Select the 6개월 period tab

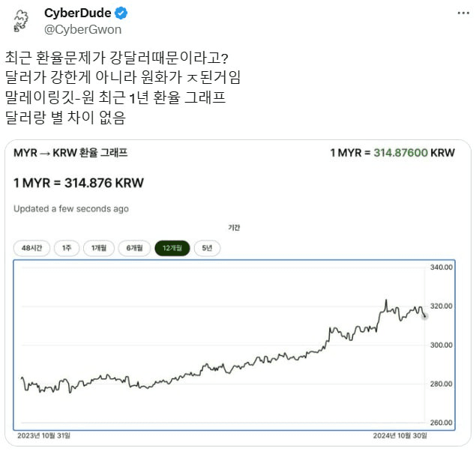click(x=134, y=248)
